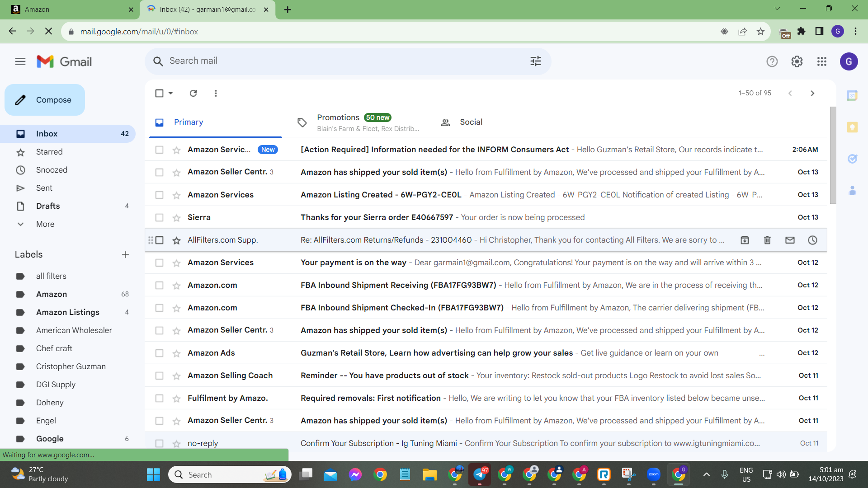Select the AllFilters.com email checkbox

click(x=159, y=240)
